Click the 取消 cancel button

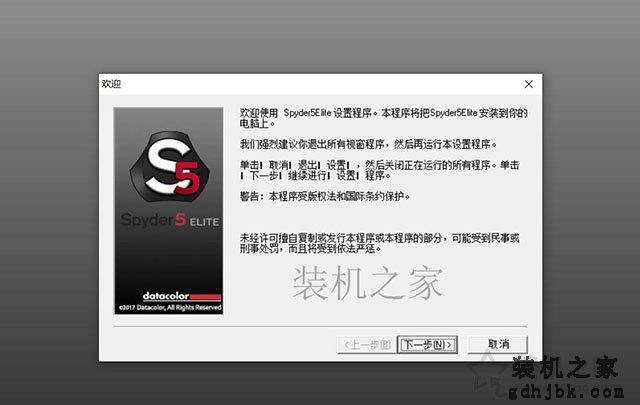pos(498,345)
